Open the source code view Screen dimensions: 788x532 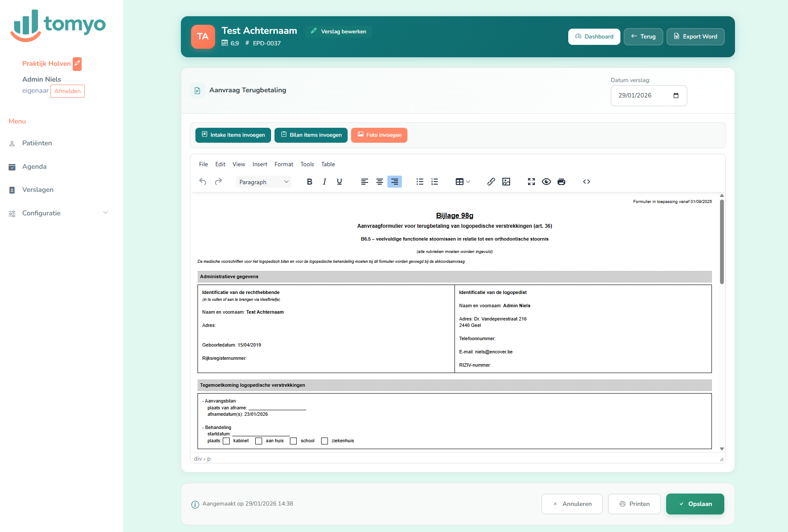(x=587, y=182)
